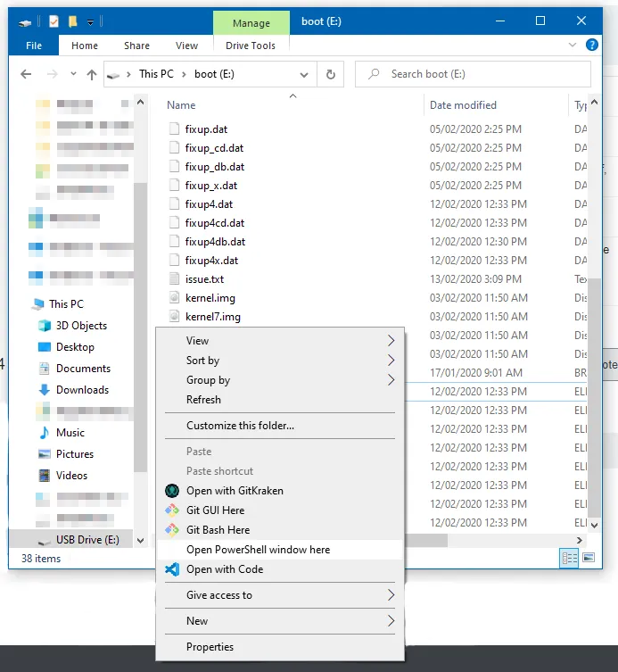Click the New folder quick access icon
Viewport: 618px width, 672px height.
[73, 21]
